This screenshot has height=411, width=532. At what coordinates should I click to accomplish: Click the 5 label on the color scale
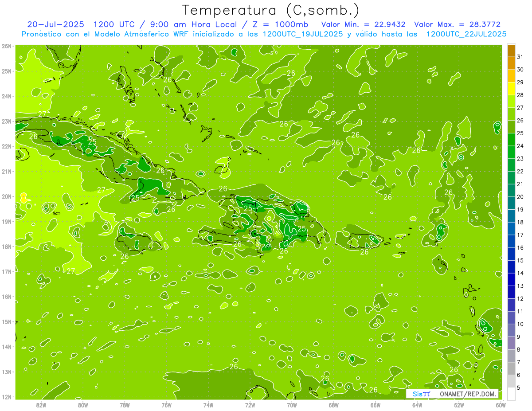click(x=519, y=388)
